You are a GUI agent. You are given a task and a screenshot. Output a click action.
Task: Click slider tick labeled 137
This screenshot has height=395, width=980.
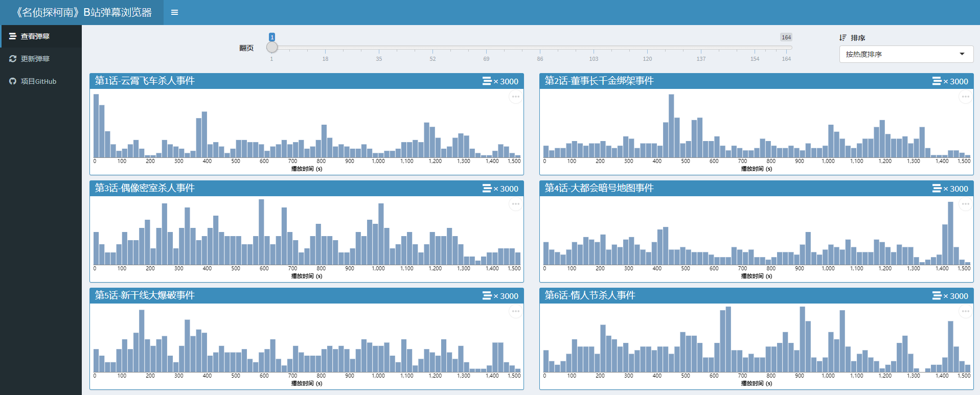[701, 59]
